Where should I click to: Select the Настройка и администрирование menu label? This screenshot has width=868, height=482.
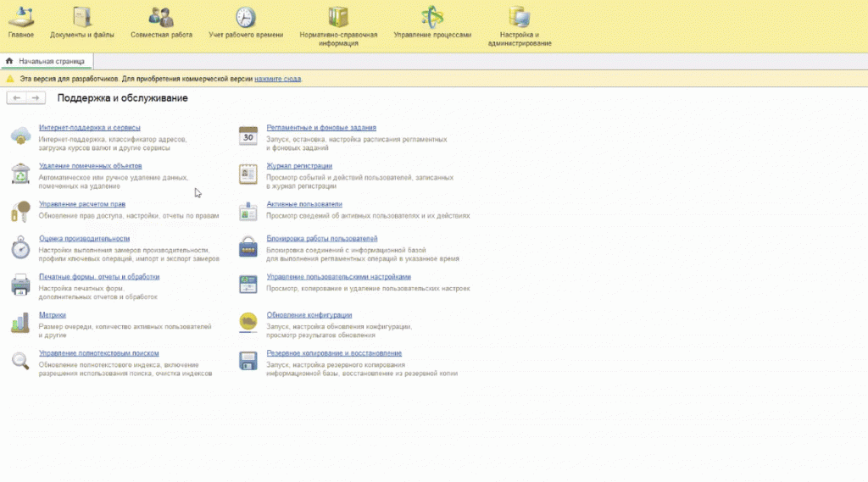tap(520, 39)
